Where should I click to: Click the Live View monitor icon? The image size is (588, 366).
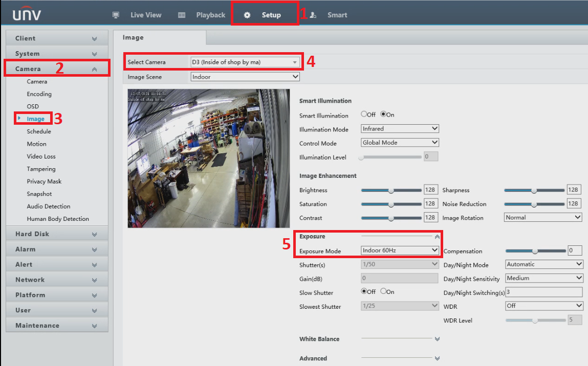[116, 15]
